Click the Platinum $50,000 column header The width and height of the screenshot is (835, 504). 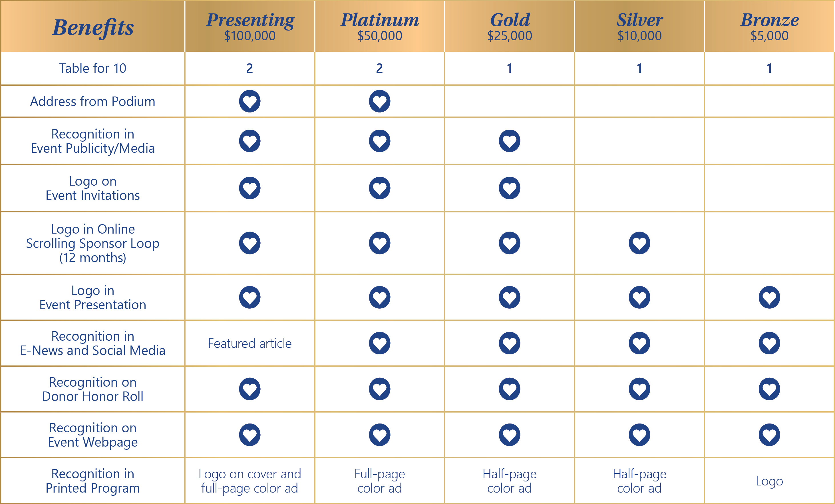click(x=380, y=27)
